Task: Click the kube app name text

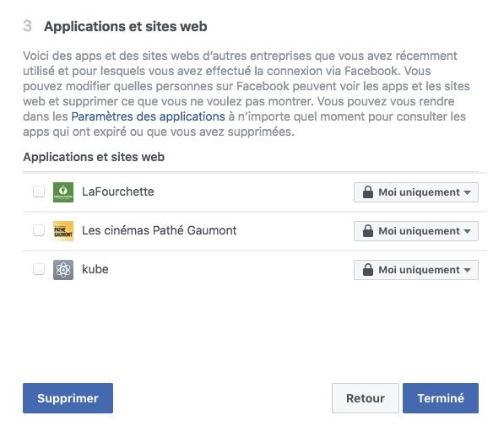Action: tap(95, 269)
